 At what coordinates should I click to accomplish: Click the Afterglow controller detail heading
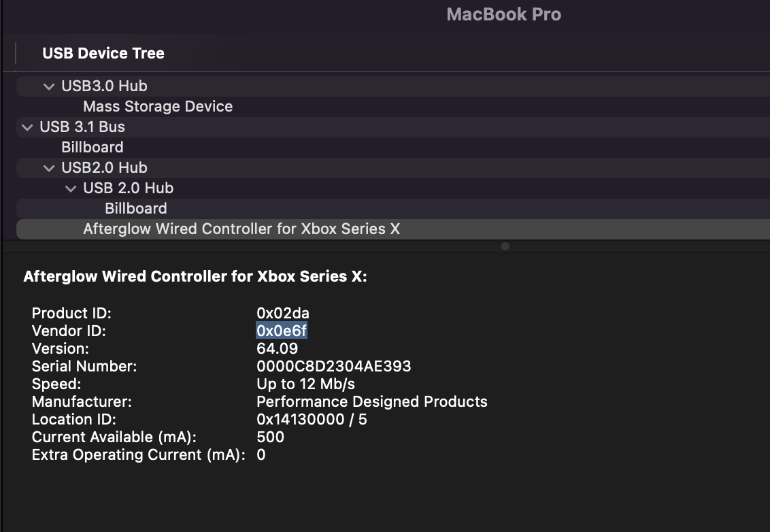click(x=195, y=276)
